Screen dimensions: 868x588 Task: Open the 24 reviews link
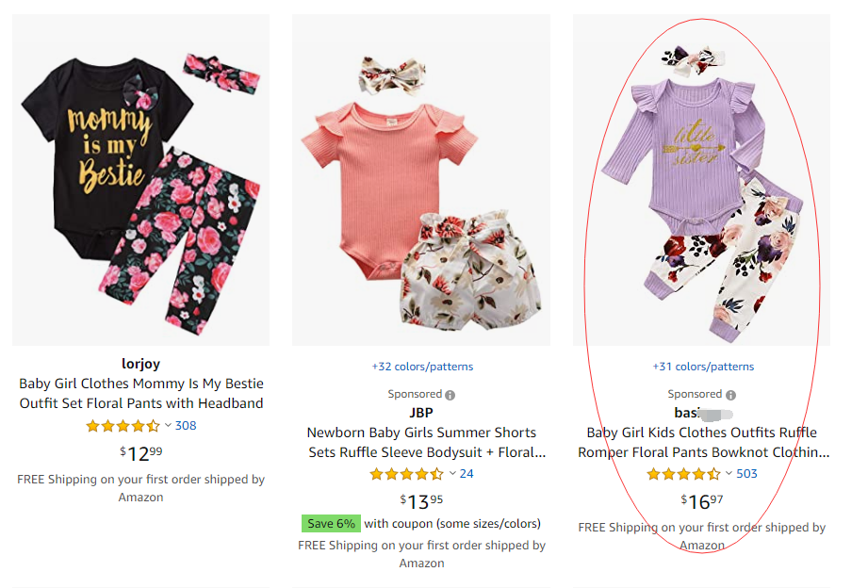click(x=467, y=474)
